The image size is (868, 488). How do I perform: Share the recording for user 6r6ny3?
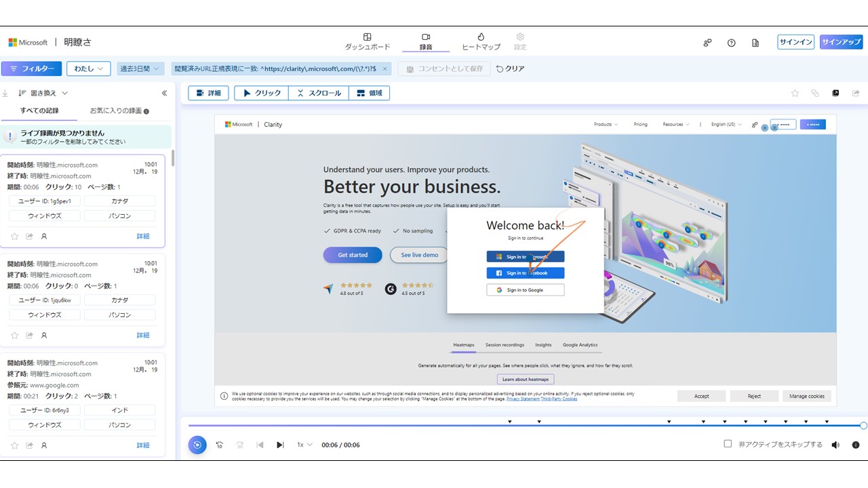point(30,445)
